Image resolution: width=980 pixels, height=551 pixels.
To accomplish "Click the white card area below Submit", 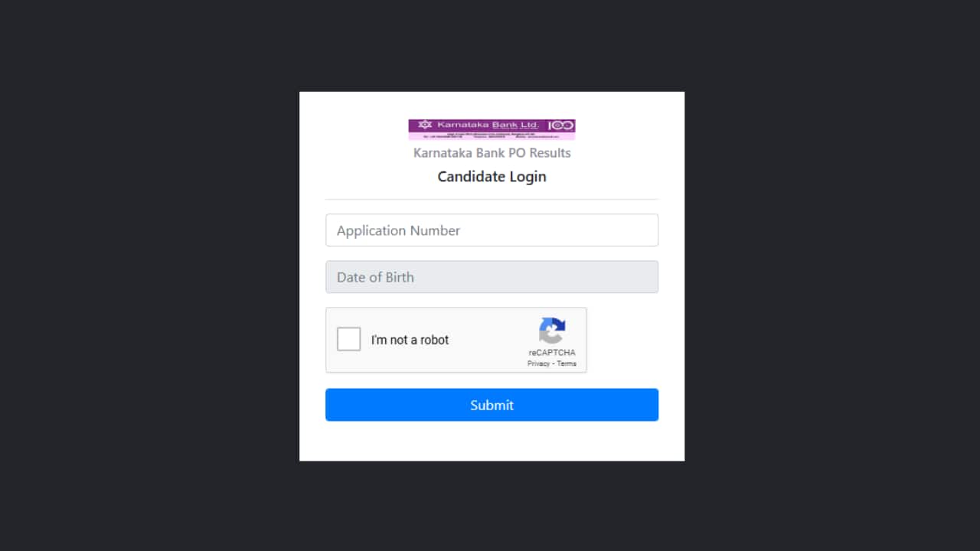I will click(x=492, y=442).
